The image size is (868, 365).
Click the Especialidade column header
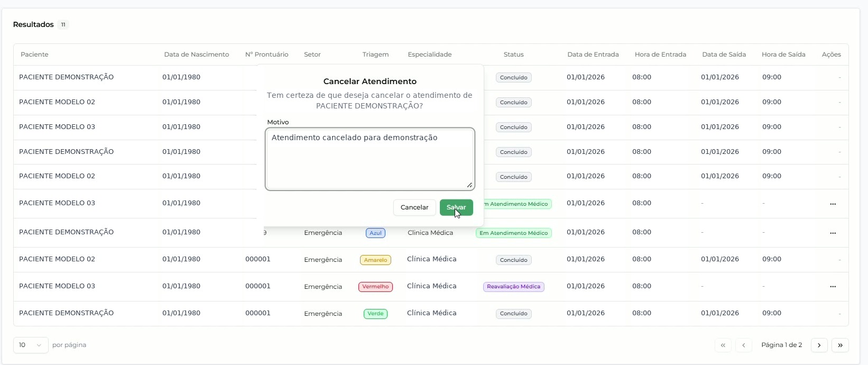pyautogui.click(x=430, y=54)
